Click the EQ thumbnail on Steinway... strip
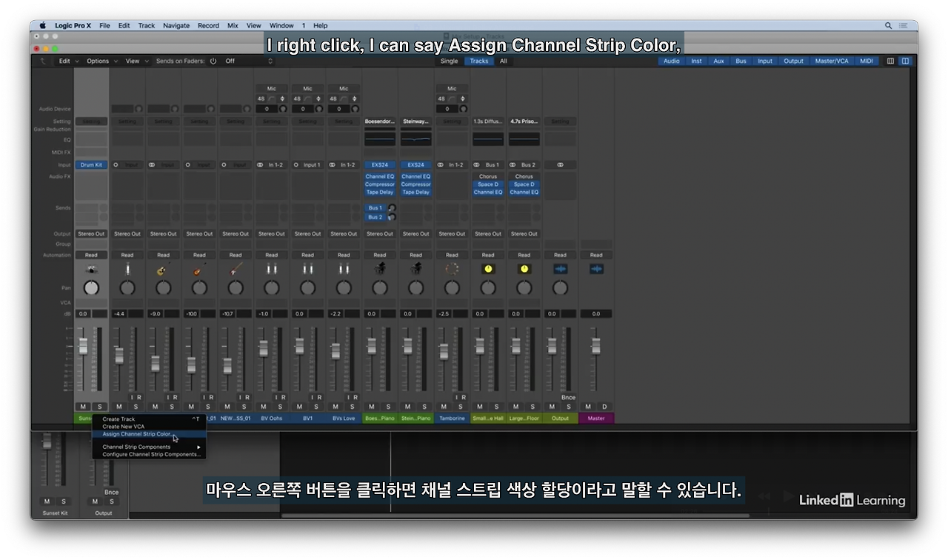The height and width of the screenshot is (560, 948). [416, 139]
